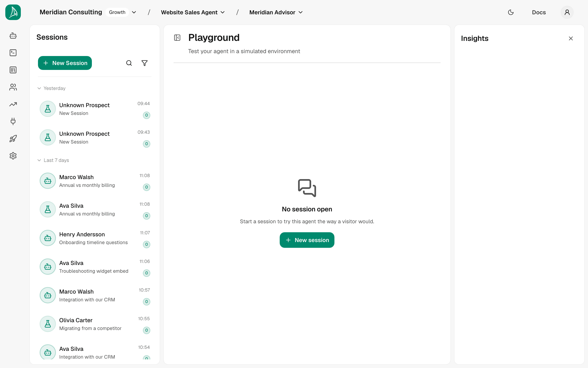Click the New session button in Playground
The width and height of the screenshot is (588, 368).
pyautogui.click(x=307, y=240)
